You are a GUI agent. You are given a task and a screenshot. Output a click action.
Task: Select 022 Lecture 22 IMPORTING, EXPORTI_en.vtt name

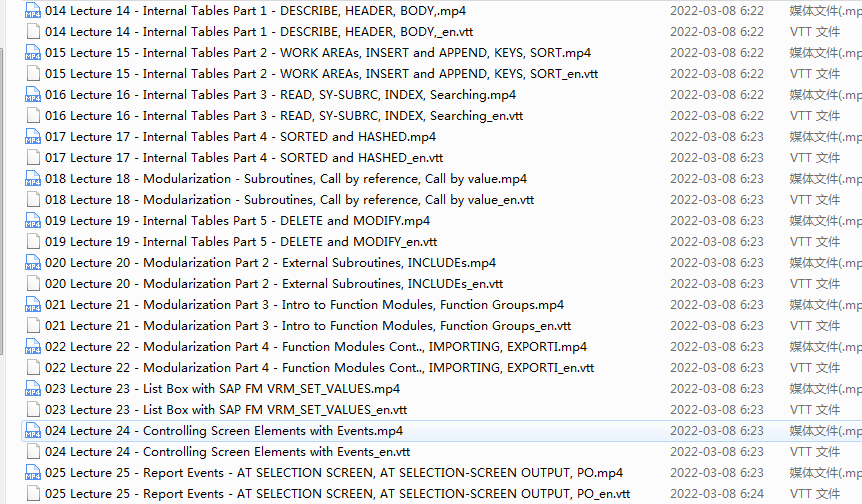319,367
